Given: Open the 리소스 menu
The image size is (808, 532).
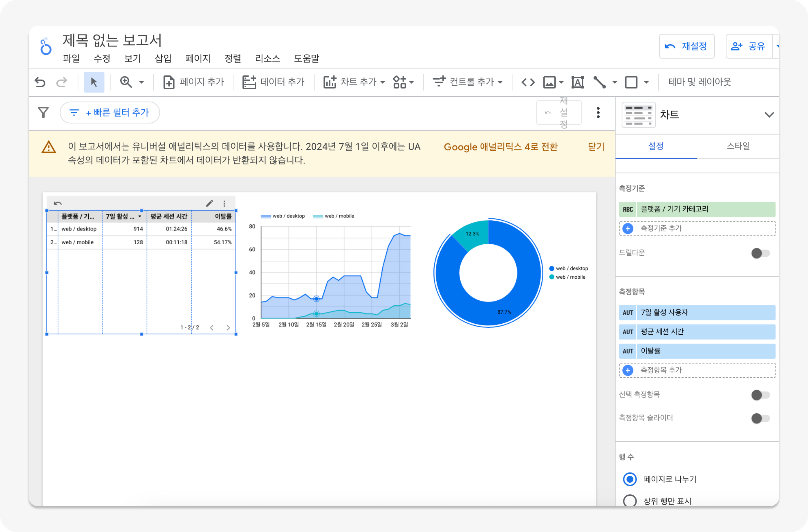Looking at the screenshot, I should coord(268,58).
